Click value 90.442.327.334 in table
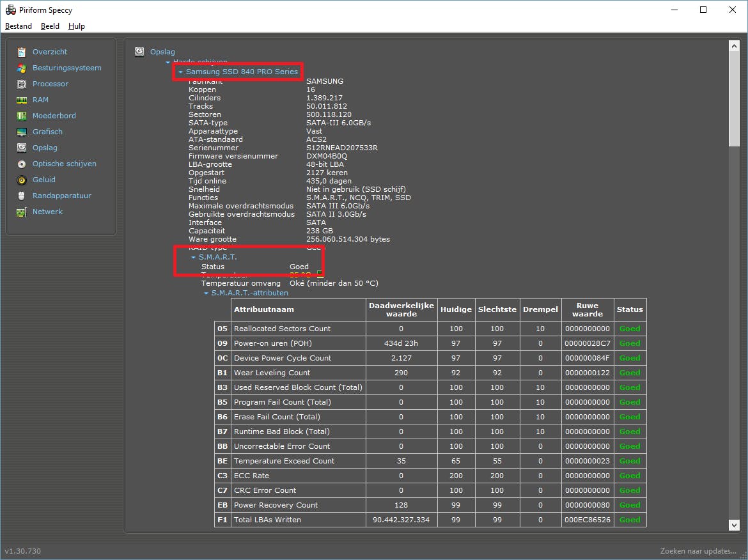This screenshot has width=748, height=560. coord(401,520)
